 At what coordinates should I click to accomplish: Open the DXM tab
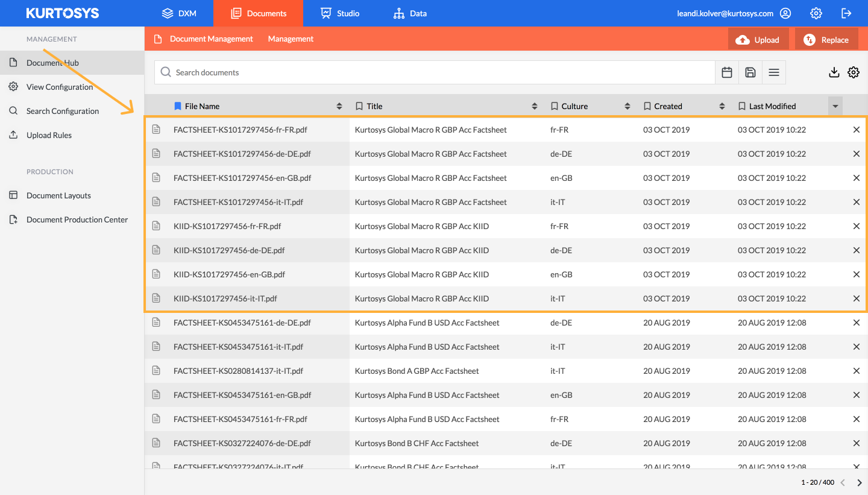179,13
